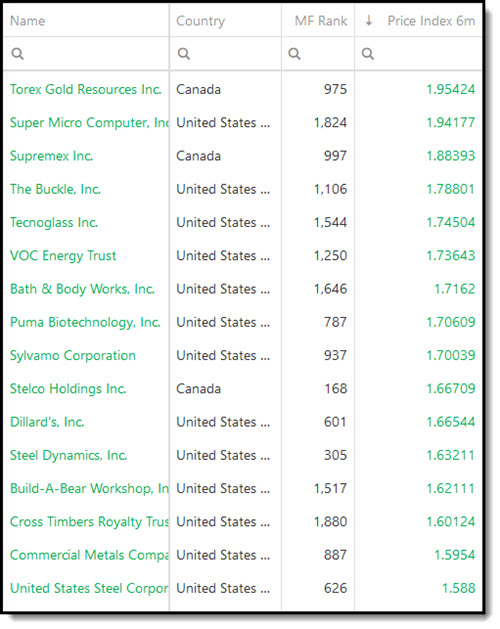Screen dimensions: 500x629
Task: Sort by the Name column header
Action: (28, 21)
